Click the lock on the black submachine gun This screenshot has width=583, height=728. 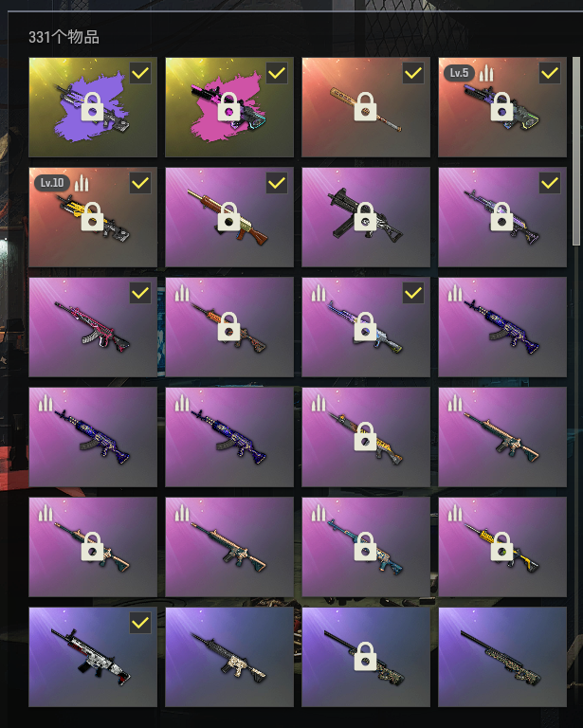365,217
